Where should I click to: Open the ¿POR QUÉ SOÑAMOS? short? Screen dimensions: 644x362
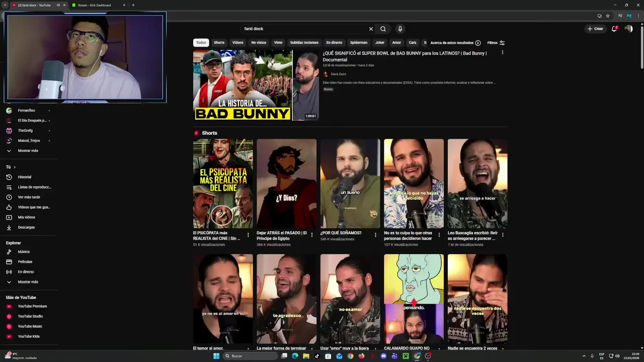point(350,184)
